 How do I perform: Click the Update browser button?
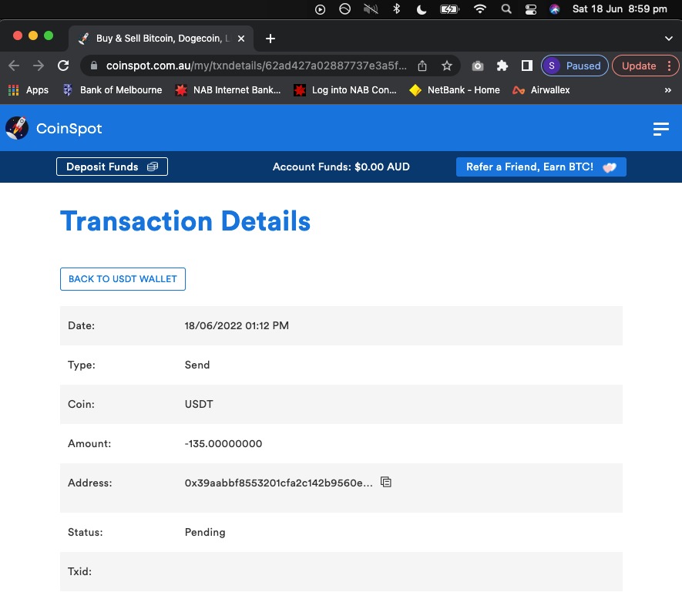[x=639, y=66]
